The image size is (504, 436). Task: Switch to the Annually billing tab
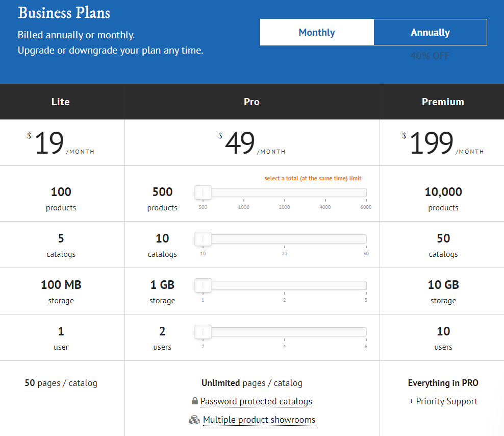[x=430, y=32]
